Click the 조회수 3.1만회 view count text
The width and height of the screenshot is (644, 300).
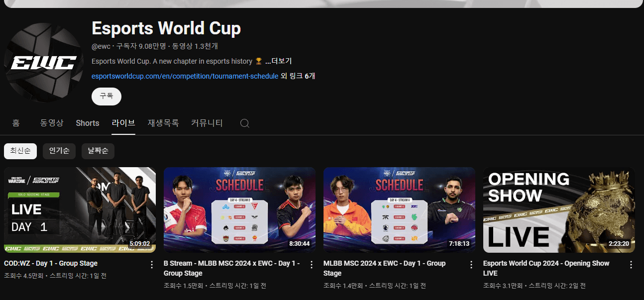tap(503, 286)
